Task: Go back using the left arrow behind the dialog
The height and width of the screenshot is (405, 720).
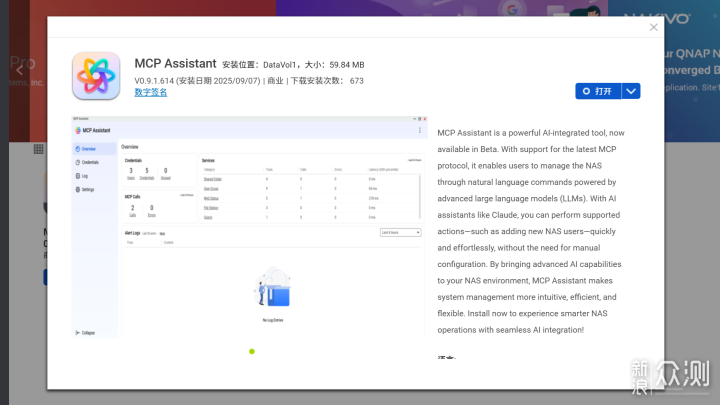Action: (19, 70)
